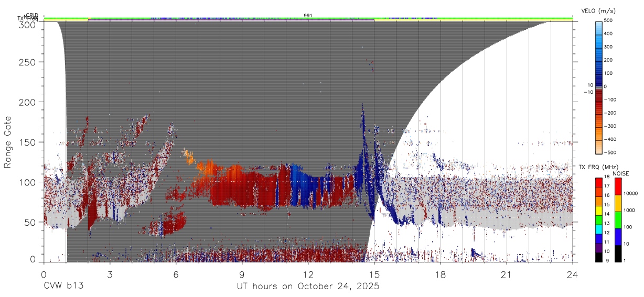Click the 12 tick on UT hours axis
The image size is (644, 297).
click(x=308, y=274)
